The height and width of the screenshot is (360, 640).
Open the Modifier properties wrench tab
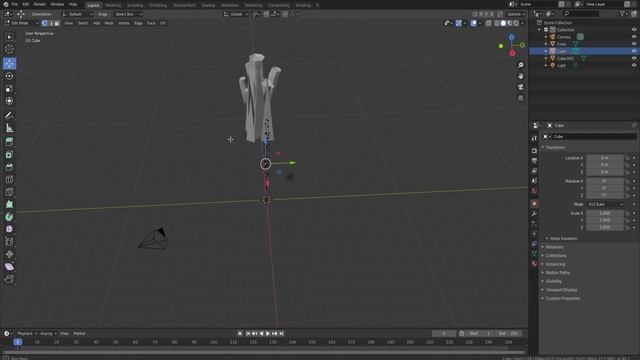pyautogui.click(x=534, y=213)
